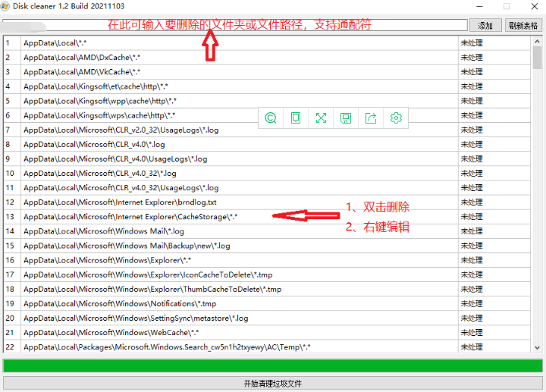Image resolution: width=546 pixels, height=392 pixels.
Task: Open the settings gear in floating toolbar
Action: click(396, 118)
